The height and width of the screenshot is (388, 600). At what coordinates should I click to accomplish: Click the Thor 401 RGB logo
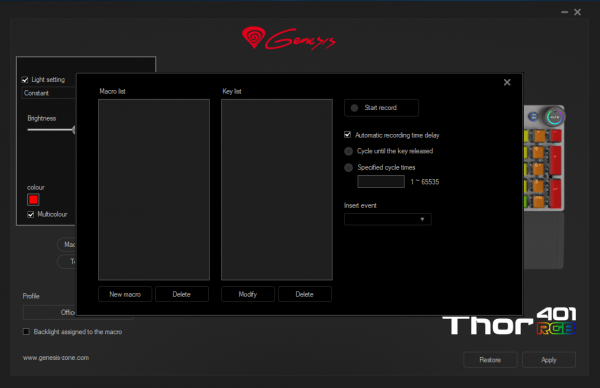[x=509, y=321]
